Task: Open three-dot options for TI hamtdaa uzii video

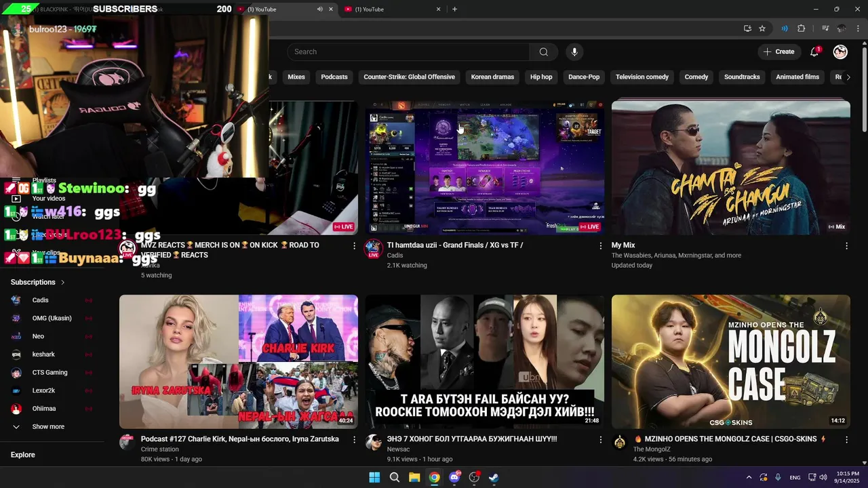Action: pyautogui.click(x=600, y=246)
